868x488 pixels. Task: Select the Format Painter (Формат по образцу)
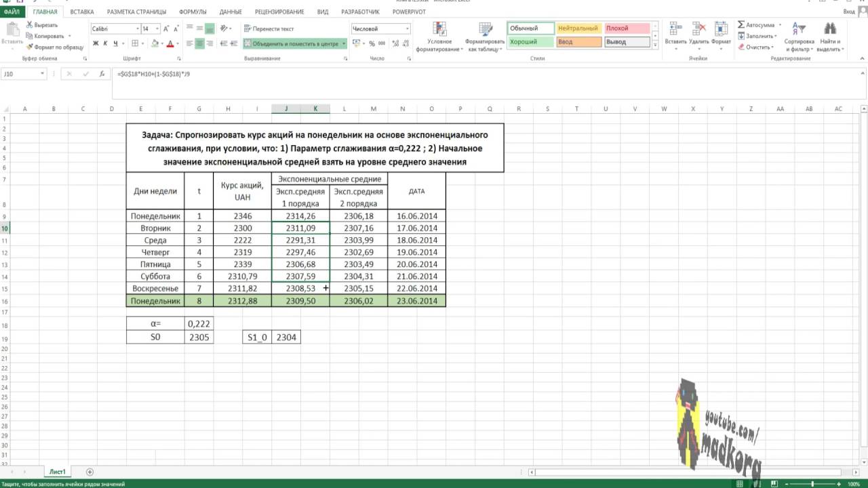(55, 47)
